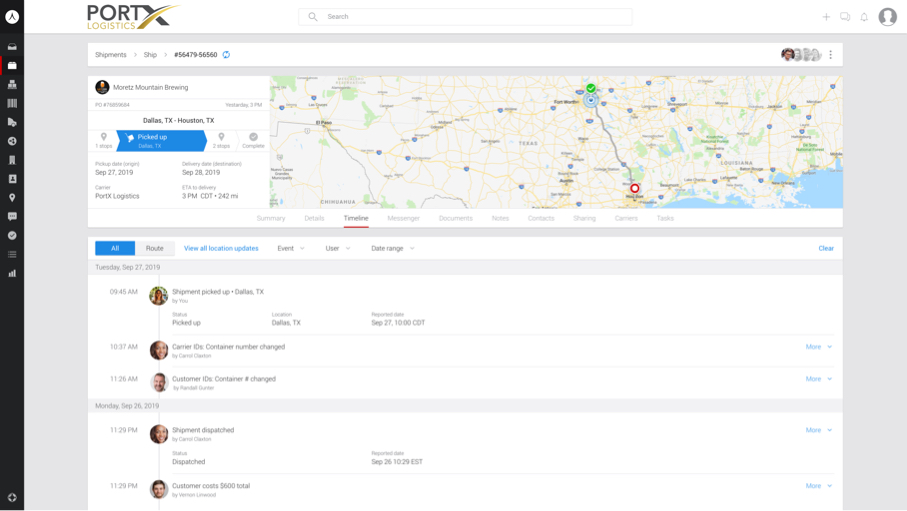Viewport: 907px width, 511px height.
Task: Click View all location updates link
Action: [221, 248]
